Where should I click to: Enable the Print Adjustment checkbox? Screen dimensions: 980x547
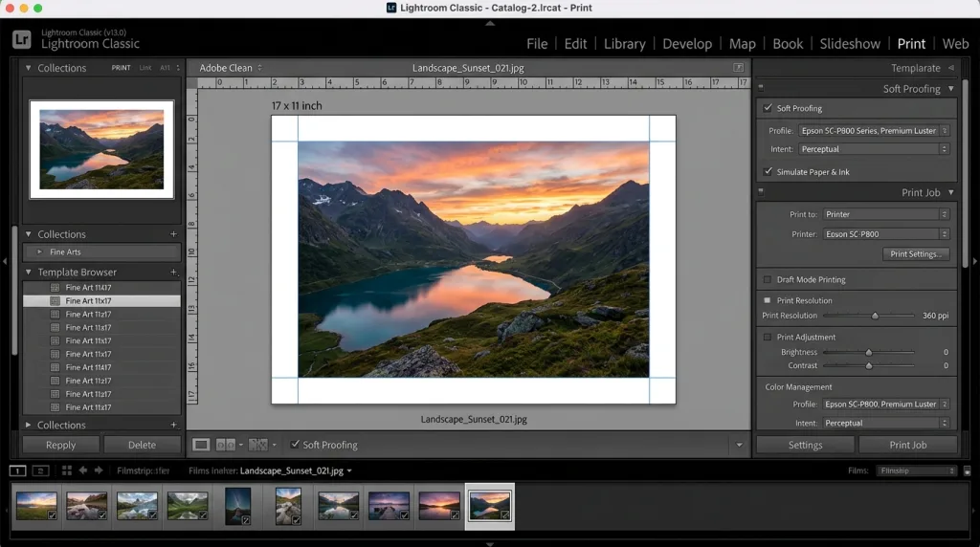click(767, 337)
